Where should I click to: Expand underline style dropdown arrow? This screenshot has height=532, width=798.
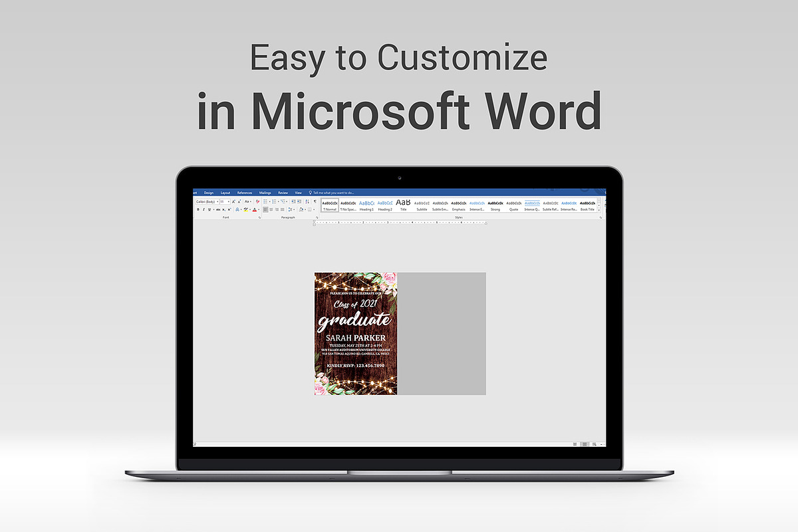(x=213, y=209)
